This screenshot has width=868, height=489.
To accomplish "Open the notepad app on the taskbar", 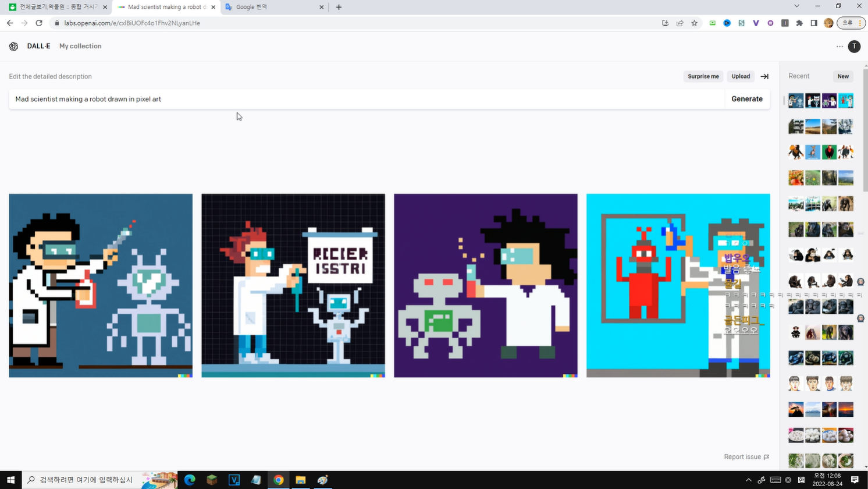I will click(x=256, y=480).
